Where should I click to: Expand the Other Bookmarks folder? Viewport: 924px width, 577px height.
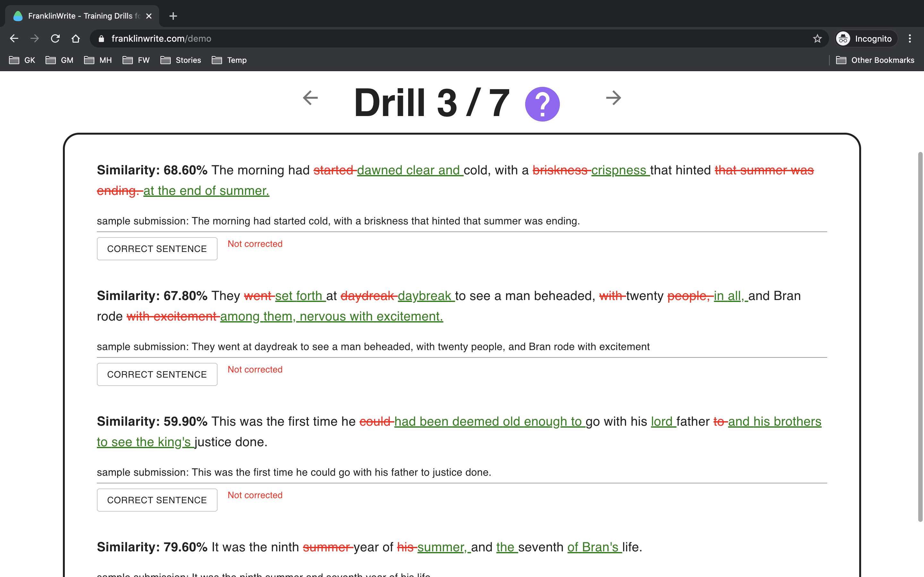pos(875,60)
